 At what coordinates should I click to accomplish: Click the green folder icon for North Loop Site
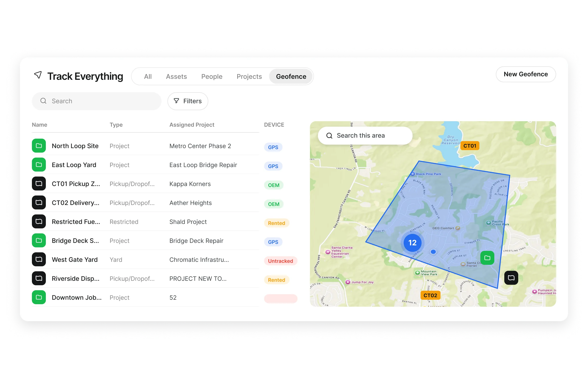coord(39,146)
